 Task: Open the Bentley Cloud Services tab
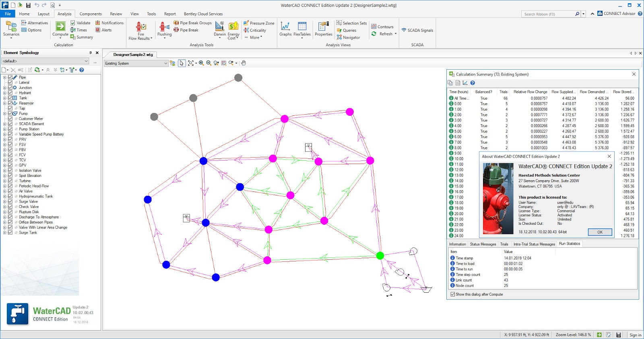pyautogui.click(x=203, y=14)
